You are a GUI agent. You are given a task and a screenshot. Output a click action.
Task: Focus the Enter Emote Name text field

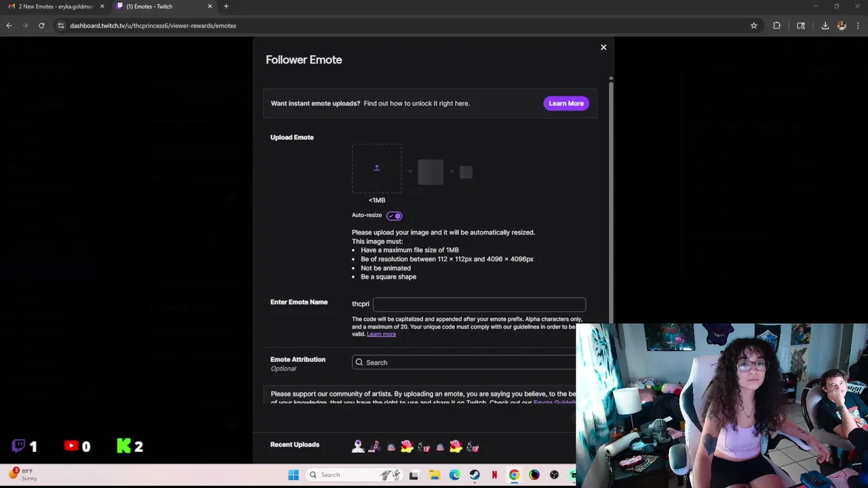479,304
